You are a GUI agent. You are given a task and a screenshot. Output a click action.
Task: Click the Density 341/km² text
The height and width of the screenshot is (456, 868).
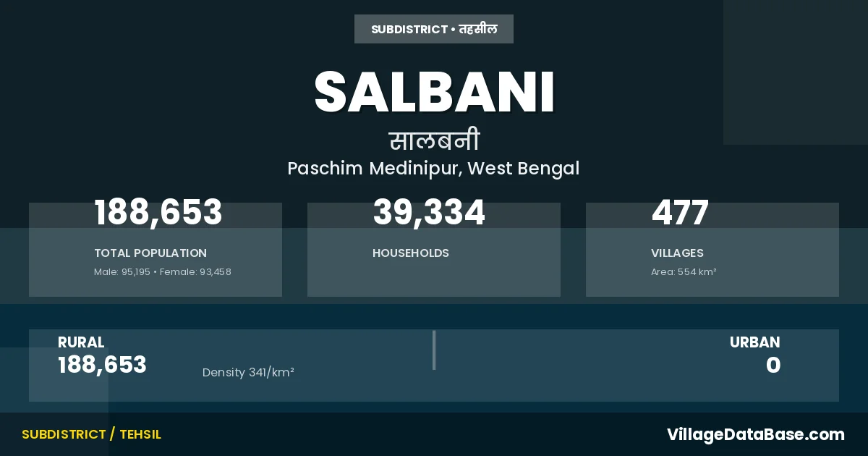click(248, 373)
